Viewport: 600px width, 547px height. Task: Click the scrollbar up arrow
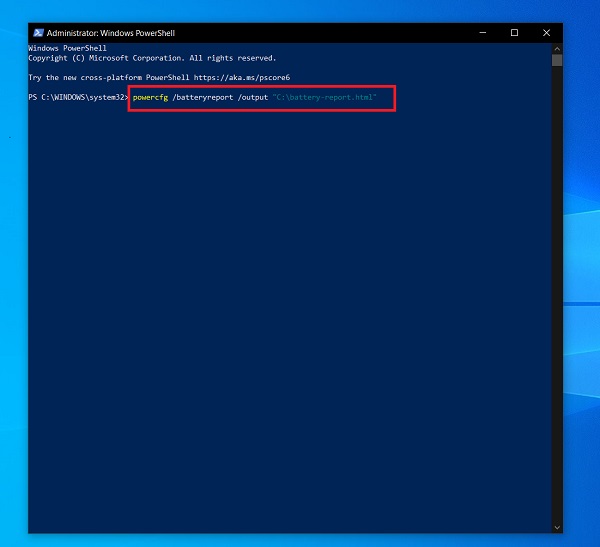pyautogui.click(x=556, y=48)
